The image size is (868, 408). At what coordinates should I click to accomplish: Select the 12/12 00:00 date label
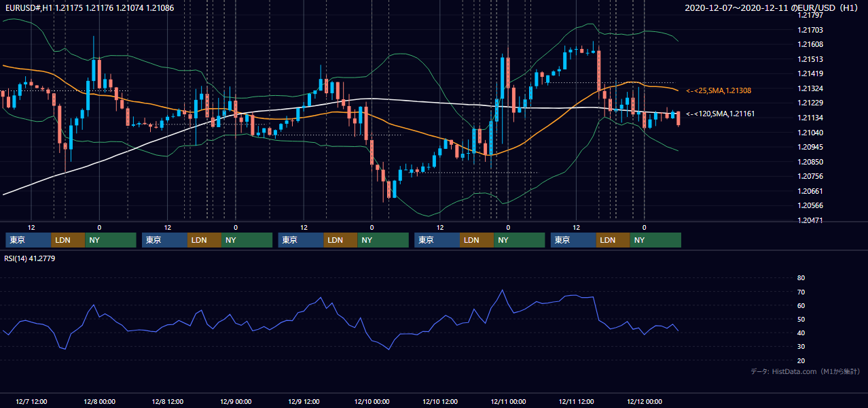click(645, 402)
